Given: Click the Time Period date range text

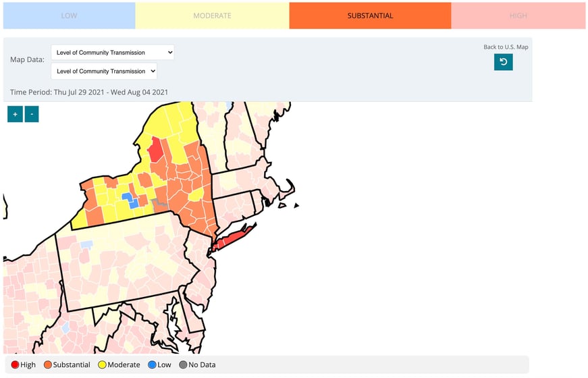Looking at the screenshot, I should (x=89, y=92).
